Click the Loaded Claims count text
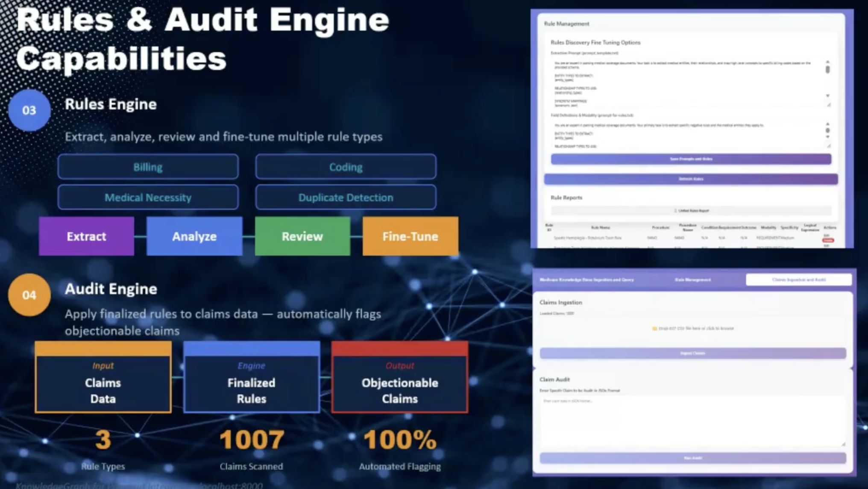868x489 pixels. pos(557,313)
